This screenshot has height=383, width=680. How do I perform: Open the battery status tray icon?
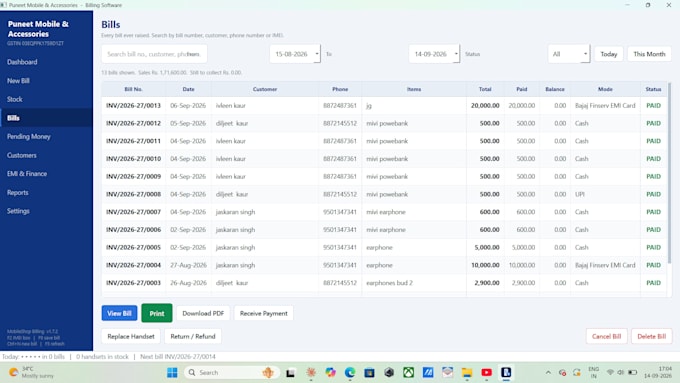click(633, 373)
